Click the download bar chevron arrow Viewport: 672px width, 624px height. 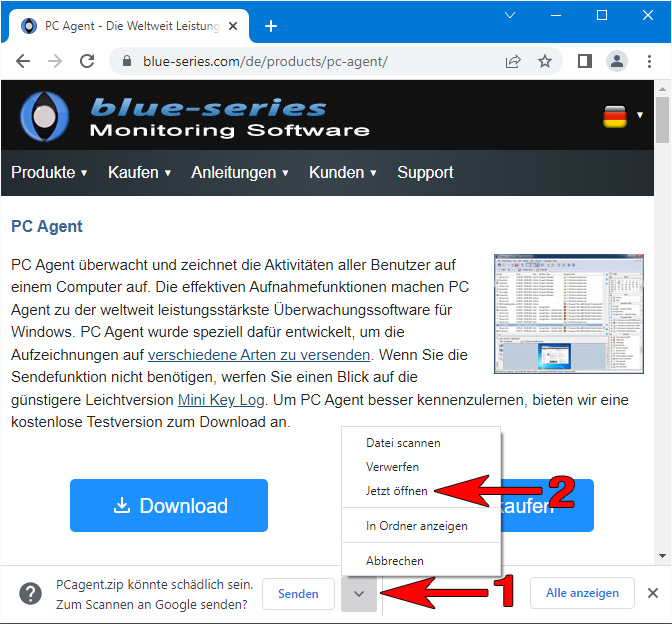click(x=359, y=594)
